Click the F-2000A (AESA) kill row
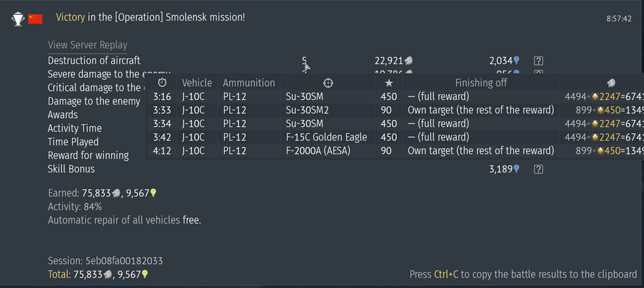Viewport: 644px width, 288px height. point(326,151)
